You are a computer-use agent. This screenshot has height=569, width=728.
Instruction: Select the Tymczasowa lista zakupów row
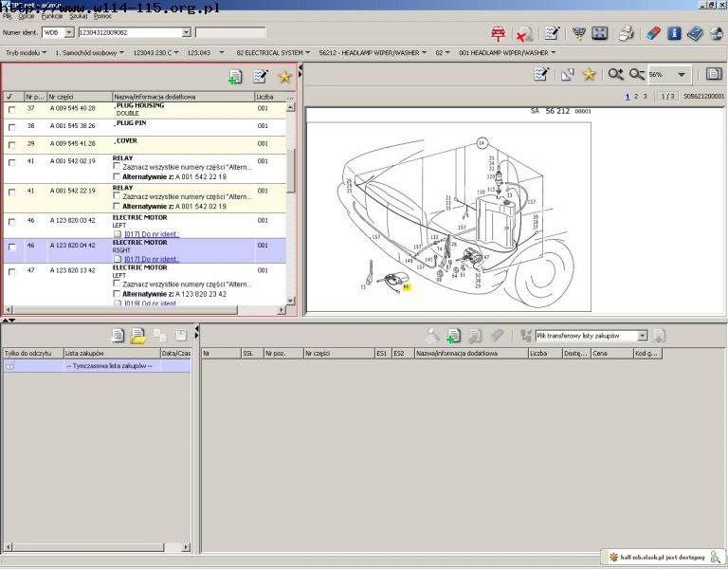97,366
